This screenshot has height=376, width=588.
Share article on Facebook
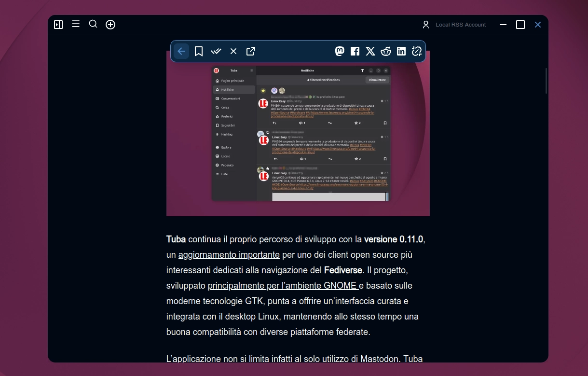point(355,51)
